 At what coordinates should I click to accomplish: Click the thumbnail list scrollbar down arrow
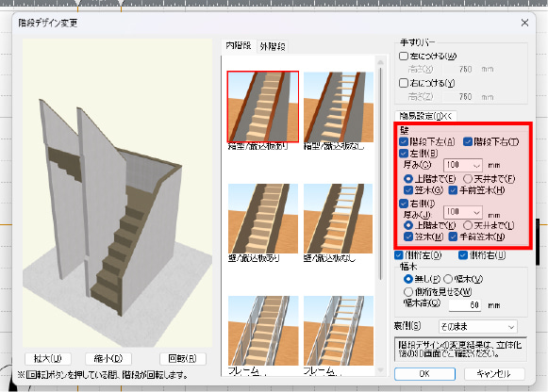(x=381, y=370)
